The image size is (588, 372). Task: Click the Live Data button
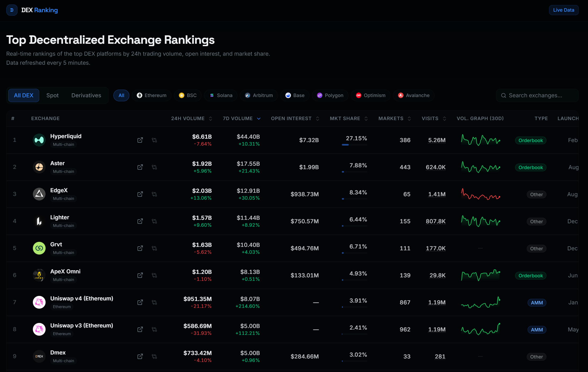tap(564, 10)
